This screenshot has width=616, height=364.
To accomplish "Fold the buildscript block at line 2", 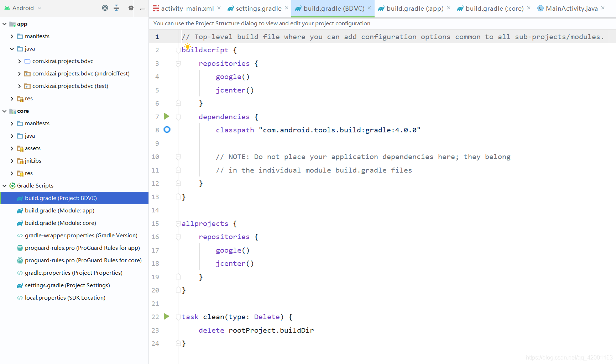I will click(178, 50).
